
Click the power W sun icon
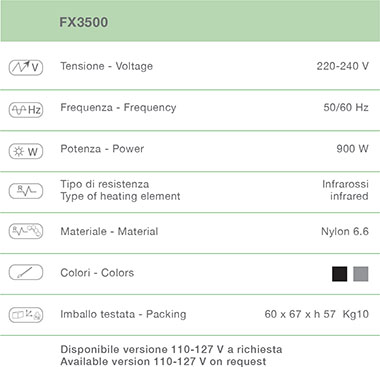point(26,151)
